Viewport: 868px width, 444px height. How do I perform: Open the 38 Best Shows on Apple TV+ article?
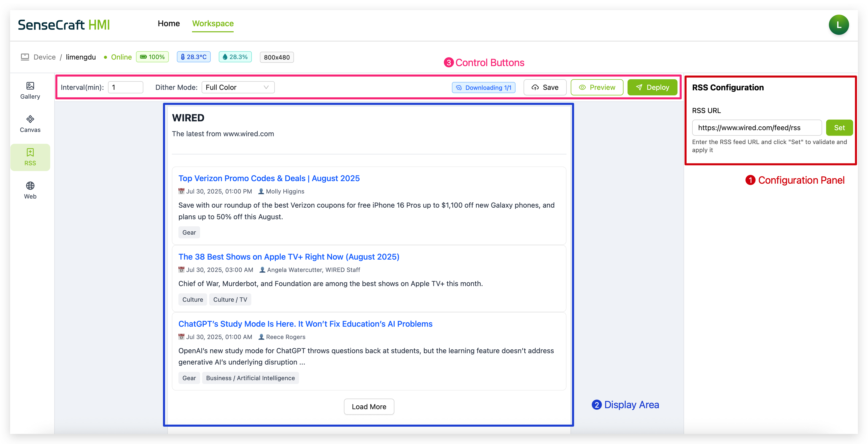tap(289, 257)
